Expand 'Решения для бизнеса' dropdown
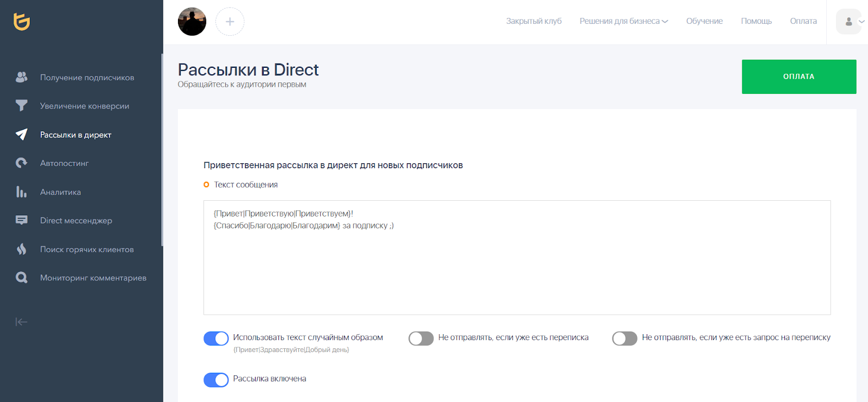Screen dimensions: 868x402 click(624, 21)
